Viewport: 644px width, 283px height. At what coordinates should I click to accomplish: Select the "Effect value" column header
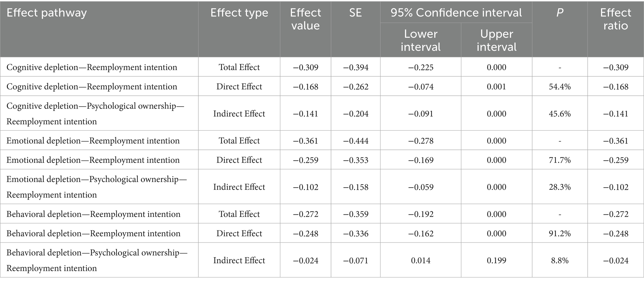(x=305, y=19)
